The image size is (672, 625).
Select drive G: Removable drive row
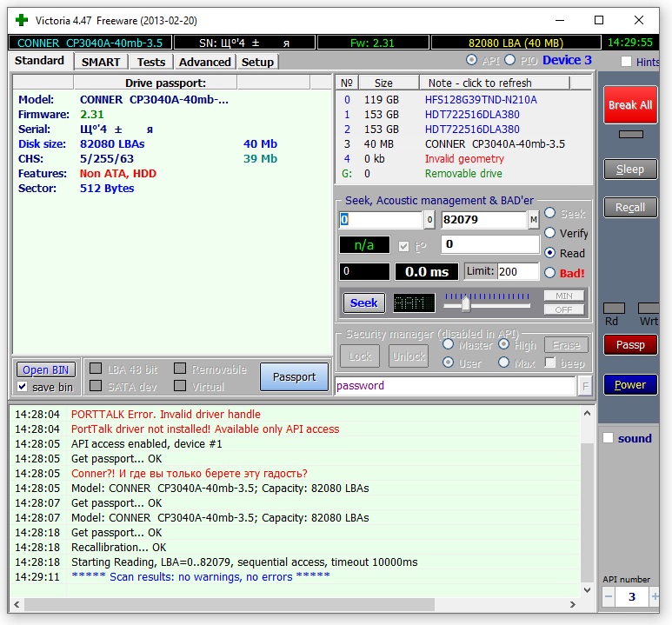tap(463, 174)
